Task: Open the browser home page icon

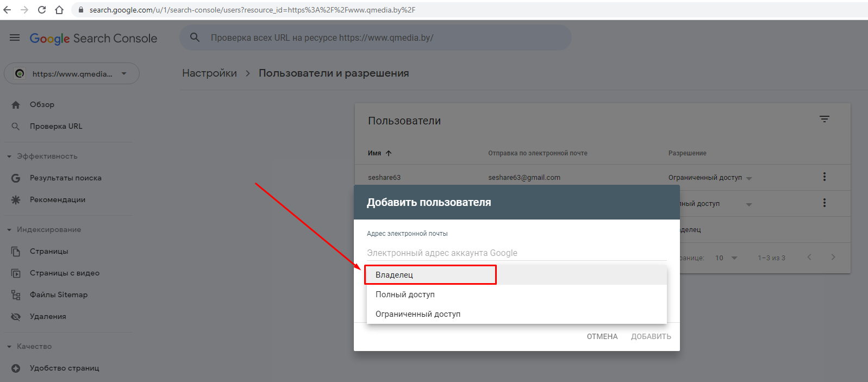Action: (59, 10)
